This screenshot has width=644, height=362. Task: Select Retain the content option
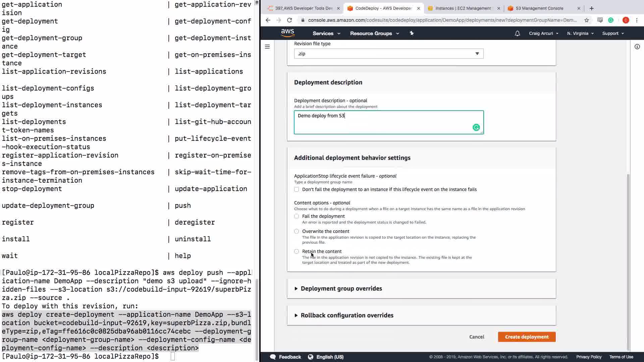tap(297, 251)
